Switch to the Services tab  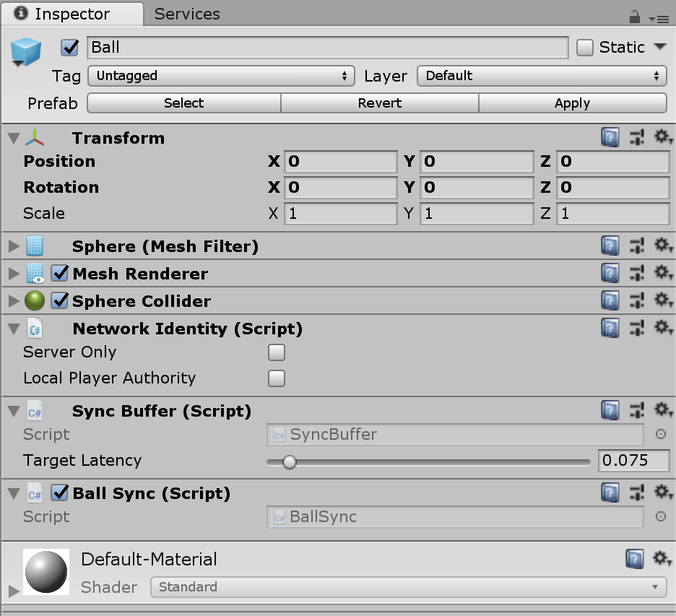coord(187,14)
